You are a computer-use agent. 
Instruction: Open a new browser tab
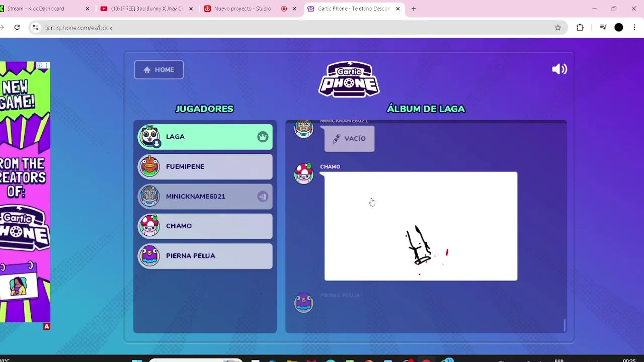pyautogui.click(x=414, y=9)
